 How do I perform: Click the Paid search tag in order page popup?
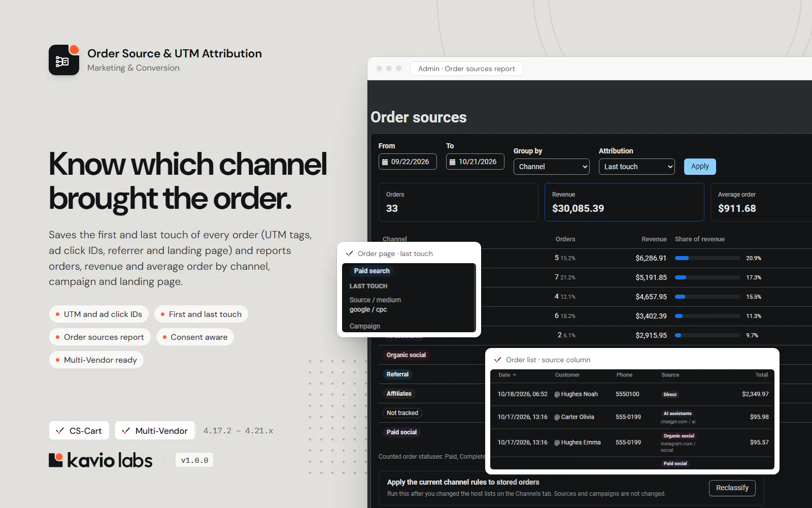[371, 271]
